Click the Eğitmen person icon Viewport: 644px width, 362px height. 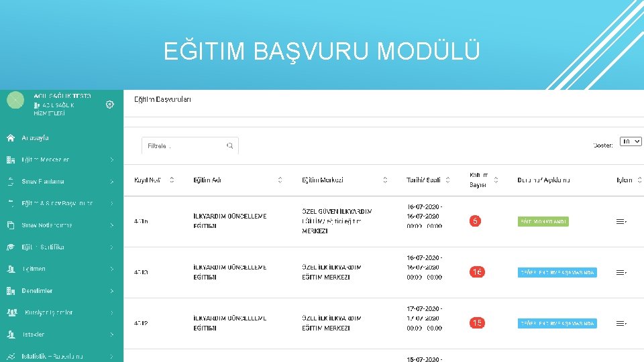click(11, 269)
